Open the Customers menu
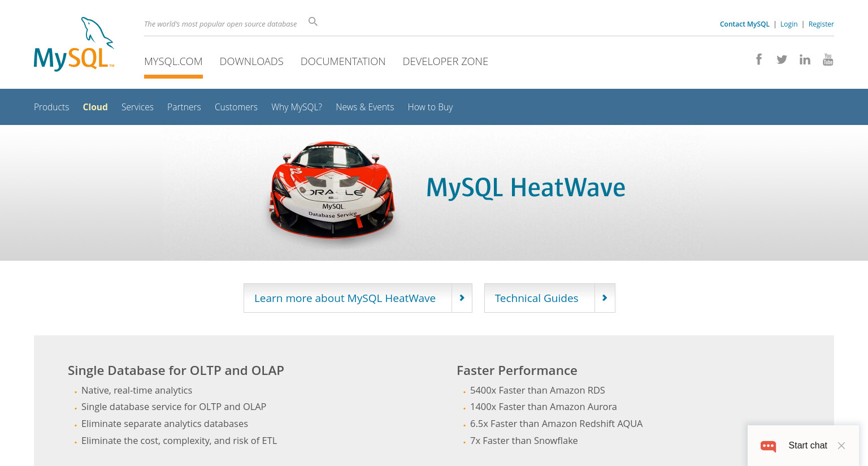The image size is (868, 466). 236,107
